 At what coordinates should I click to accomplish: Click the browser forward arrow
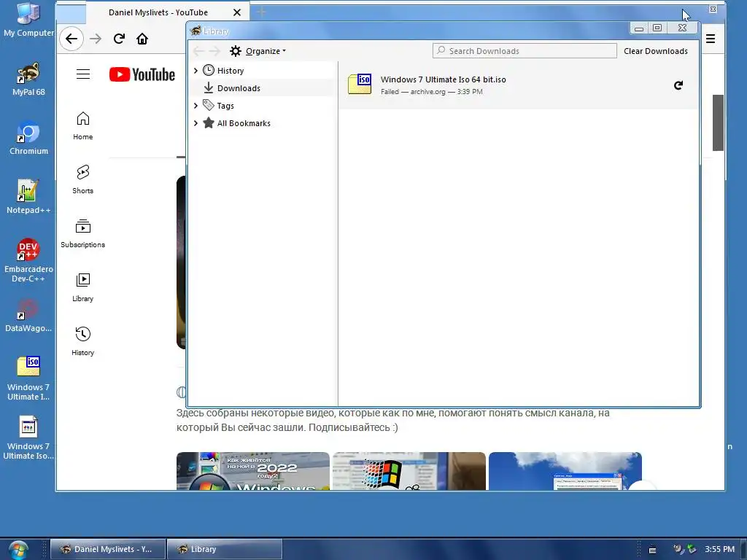point(96,39)
